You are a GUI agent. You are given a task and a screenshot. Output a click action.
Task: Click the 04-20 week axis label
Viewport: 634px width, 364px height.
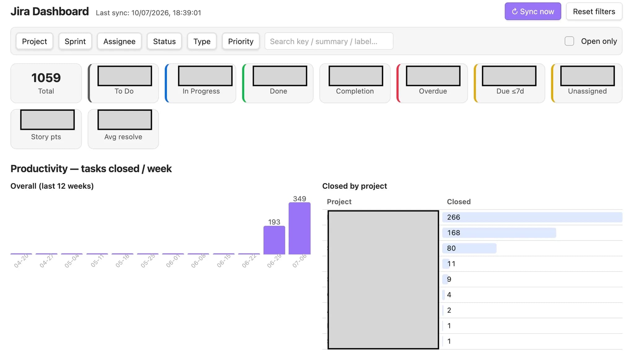[21, 261]
